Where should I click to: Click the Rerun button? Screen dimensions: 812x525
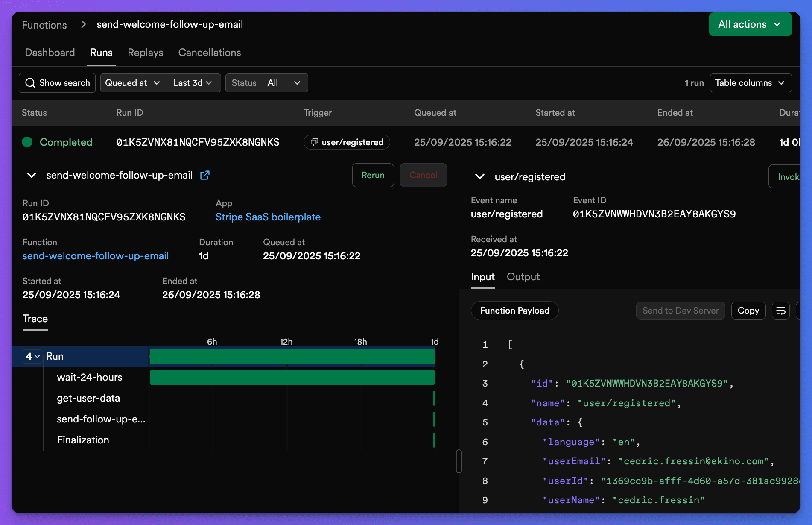point(373,175)
